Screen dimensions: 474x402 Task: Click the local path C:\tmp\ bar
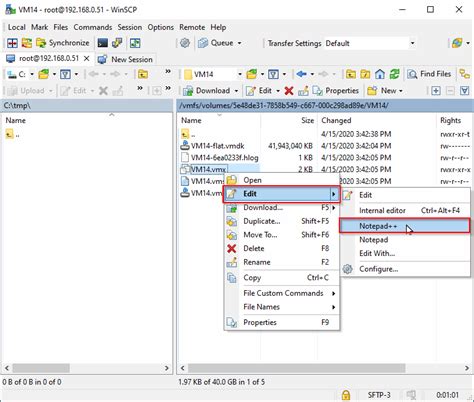[87, 106]
